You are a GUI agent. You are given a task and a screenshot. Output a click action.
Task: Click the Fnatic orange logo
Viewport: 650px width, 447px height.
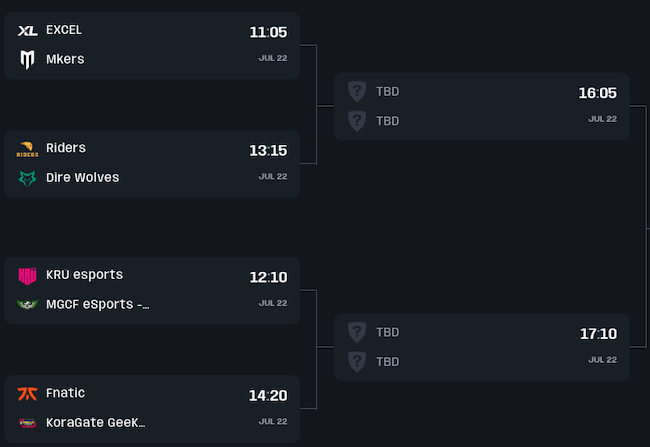click(x=27, y=393)
